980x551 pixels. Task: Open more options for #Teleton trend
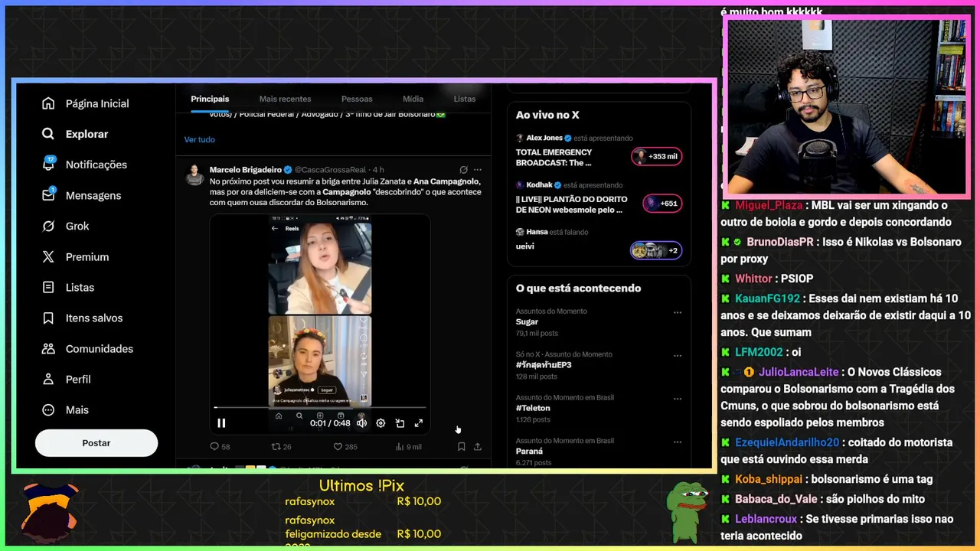click(677, 399)
